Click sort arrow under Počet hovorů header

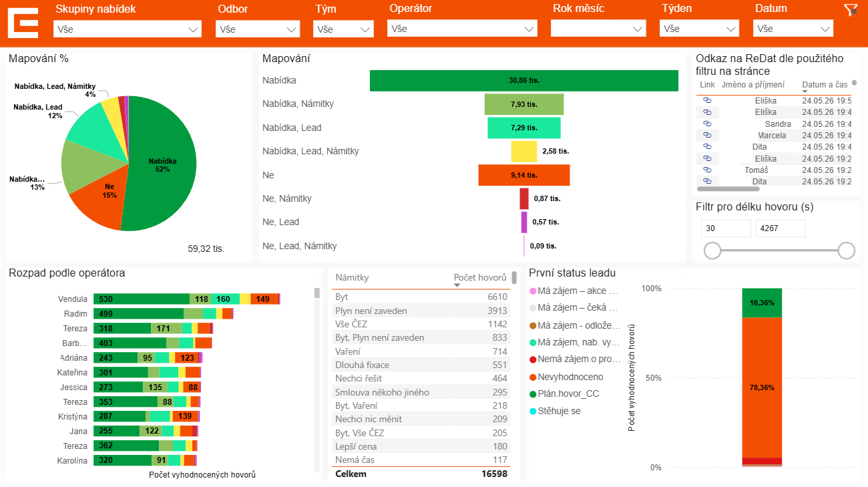point(457,285)
